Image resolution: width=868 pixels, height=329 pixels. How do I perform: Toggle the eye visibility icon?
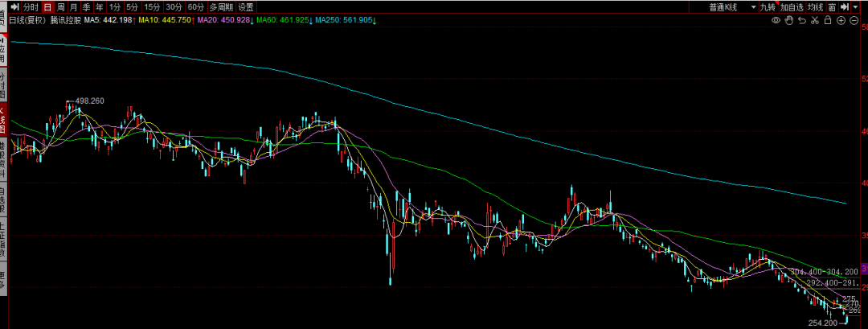point(776,20)
